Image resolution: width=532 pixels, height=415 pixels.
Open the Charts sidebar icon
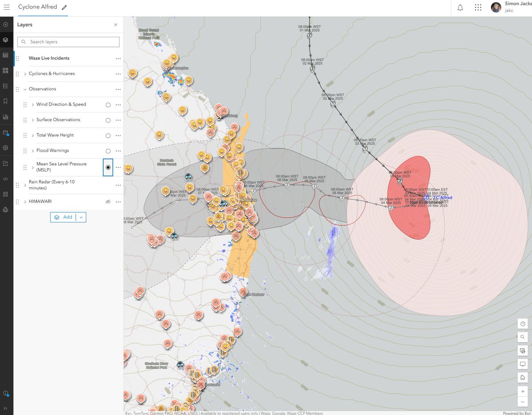(x=6, y=117)
